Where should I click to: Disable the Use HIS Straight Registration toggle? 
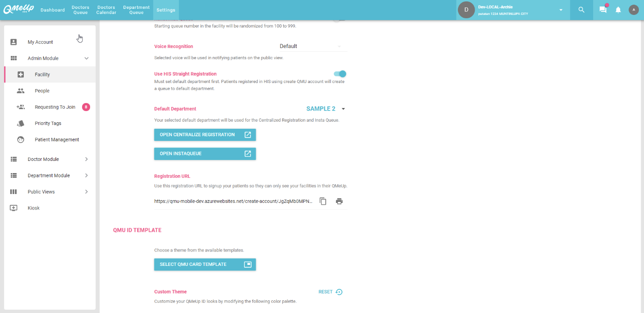(340, 74)
